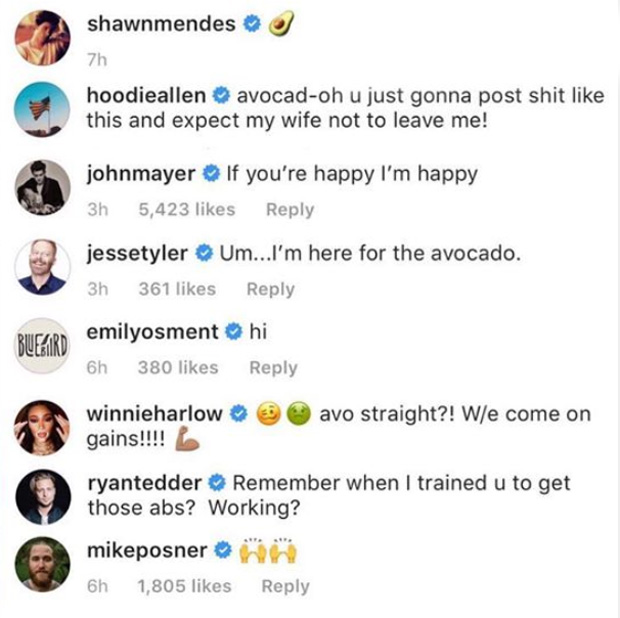
Task: Click ryantedder's avatar photo
Action: coord(43,496)
